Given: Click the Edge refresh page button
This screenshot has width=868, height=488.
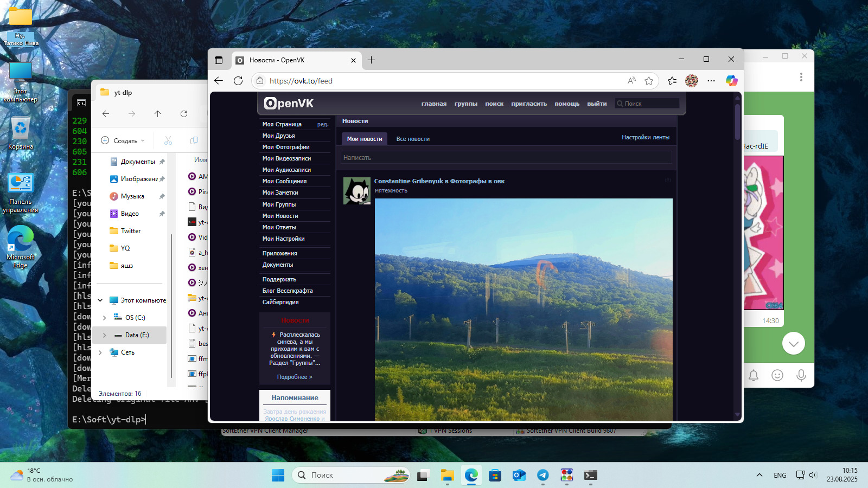Looking at the screenshot, I should click(x=238, y=81).
